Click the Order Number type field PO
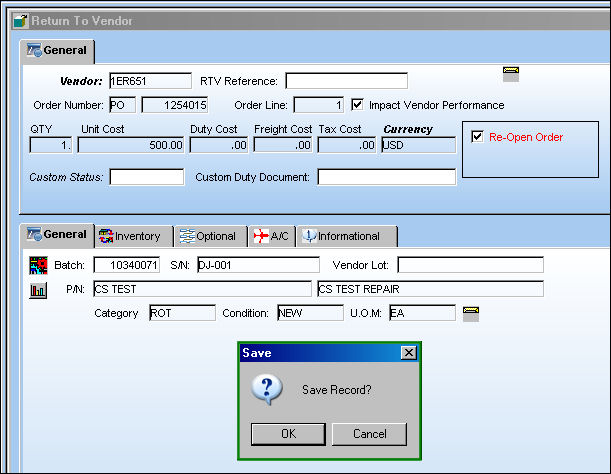The width and height of the screenshot is (611, 474). [x=122, y=105]
